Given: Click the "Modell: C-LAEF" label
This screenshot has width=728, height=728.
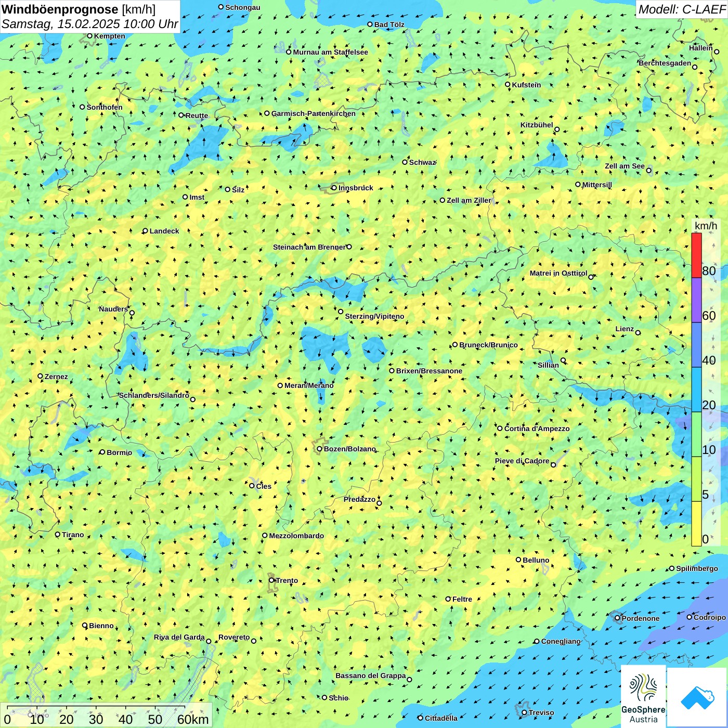Looking at the screenshot, I should [x=682, y=9].
